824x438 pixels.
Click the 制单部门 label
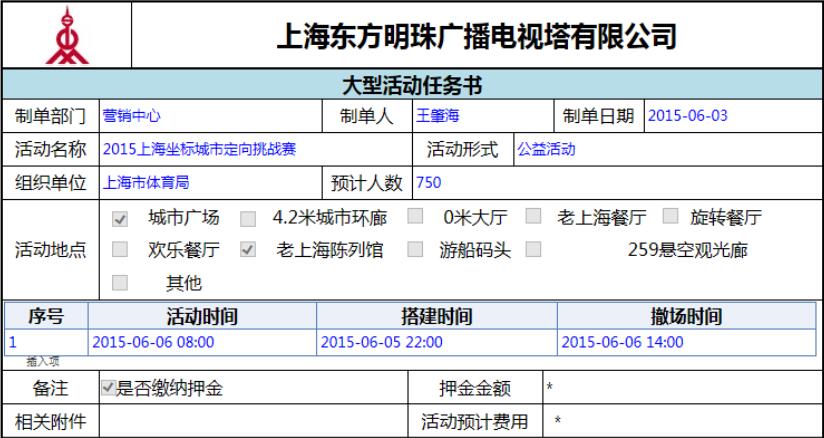tap(50, 116)
